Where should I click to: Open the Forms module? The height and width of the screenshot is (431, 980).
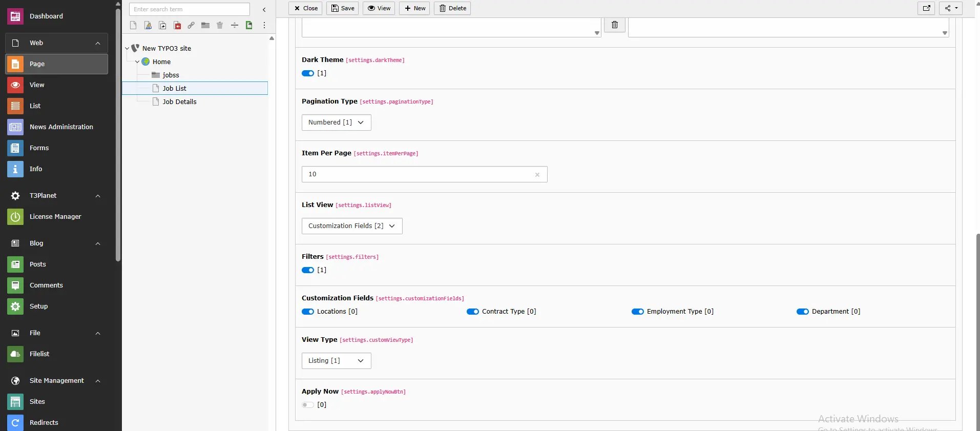tap(56, 148)
